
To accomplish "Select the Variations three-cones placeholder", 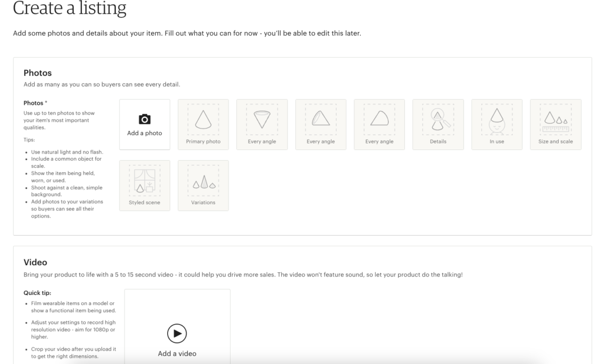I will (203, 185).
